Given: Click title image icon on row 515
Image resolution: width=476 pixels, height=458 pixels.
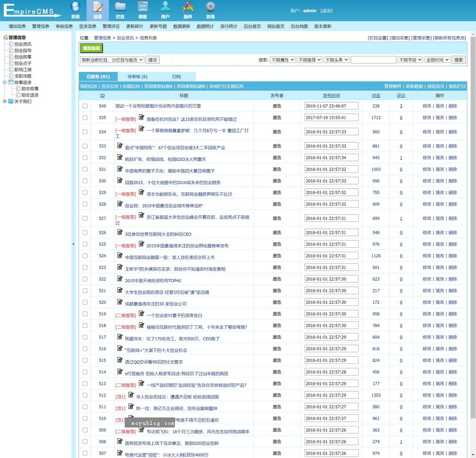Looking at the screenshot, I should click(120, 360).
